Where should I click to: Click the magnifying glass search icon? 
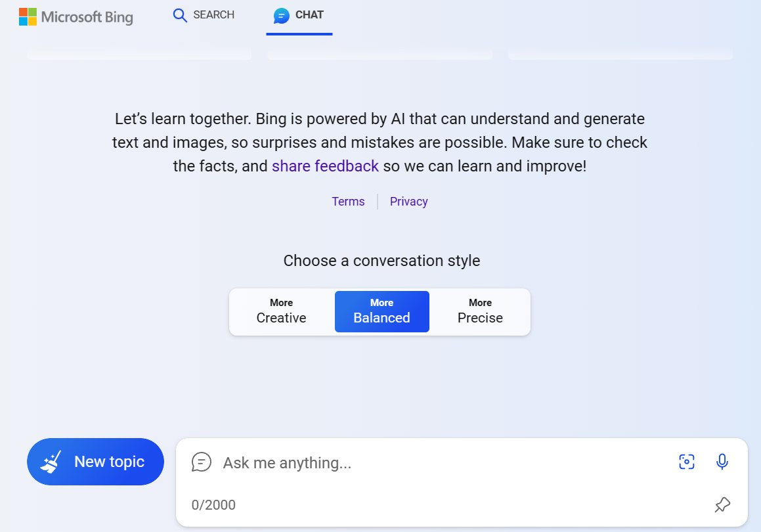point(179,15)
